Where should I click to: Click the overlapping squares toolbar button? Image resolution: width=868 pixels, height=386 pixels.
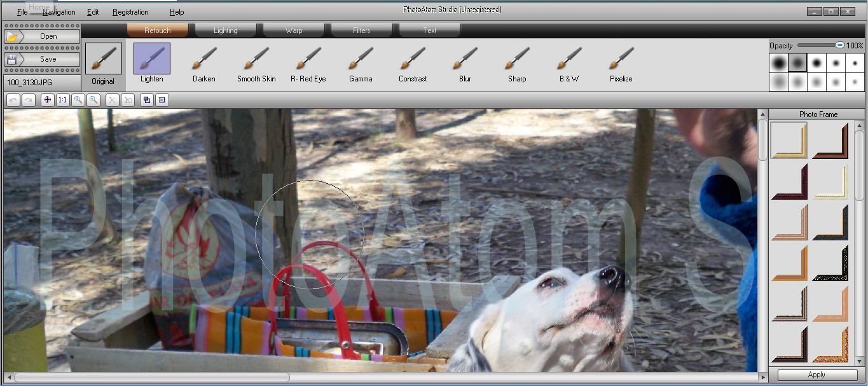pyautogui.click(x=147, y=100)
